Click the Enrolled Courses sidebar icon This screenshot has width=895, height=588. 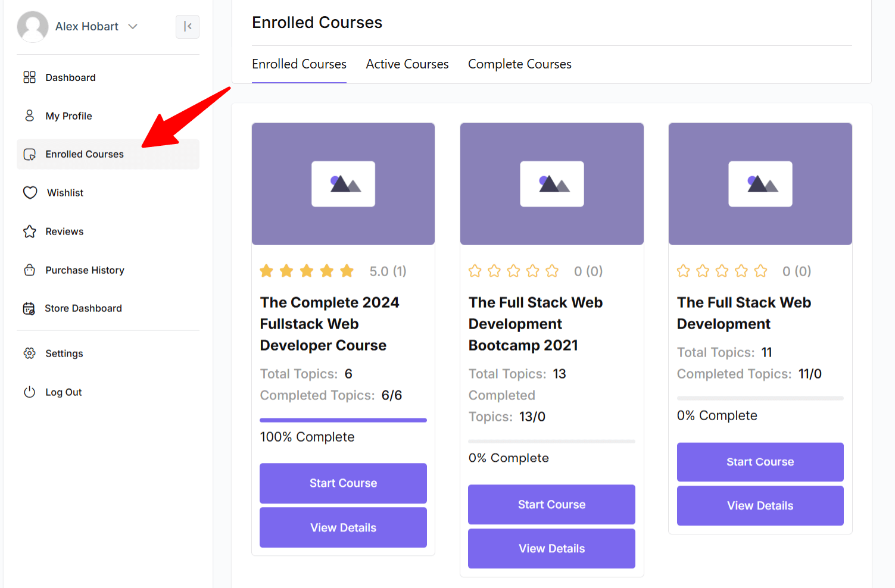(30, 154)
